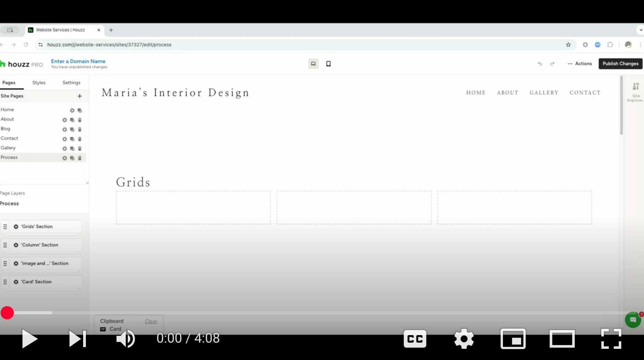Viewport: 644px width, 360px height.
Task: Click the undo arrow icon
Action: pyautogui.click(x=540, y=64)
